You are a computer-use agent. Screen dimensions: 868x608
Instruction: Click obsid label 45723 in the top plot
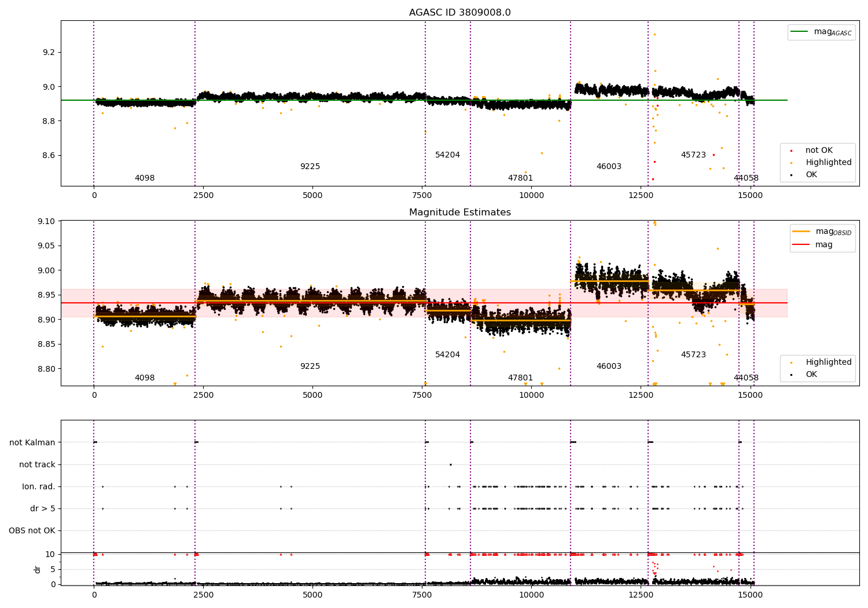tap(694, 155)
